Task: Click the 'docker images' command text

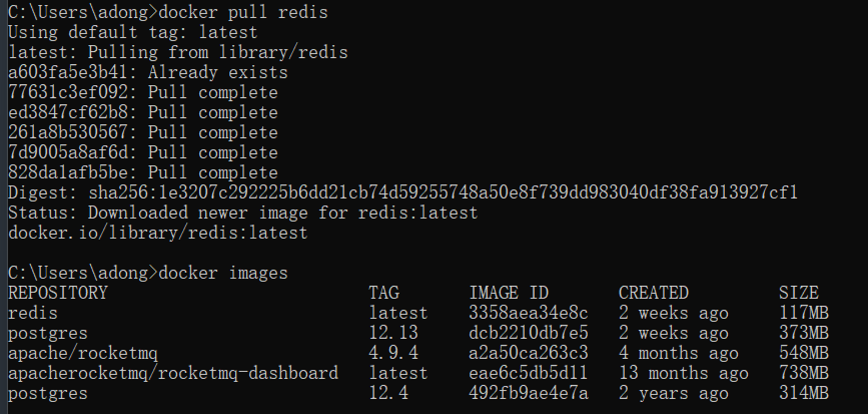Action: (x=223, y=273)
